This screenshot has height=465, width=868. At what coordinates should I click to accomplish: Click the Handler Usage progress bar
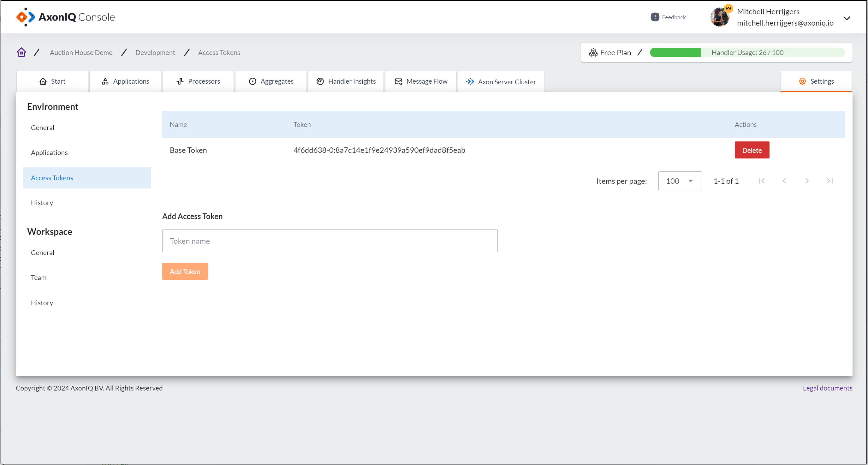coord(747,52)
